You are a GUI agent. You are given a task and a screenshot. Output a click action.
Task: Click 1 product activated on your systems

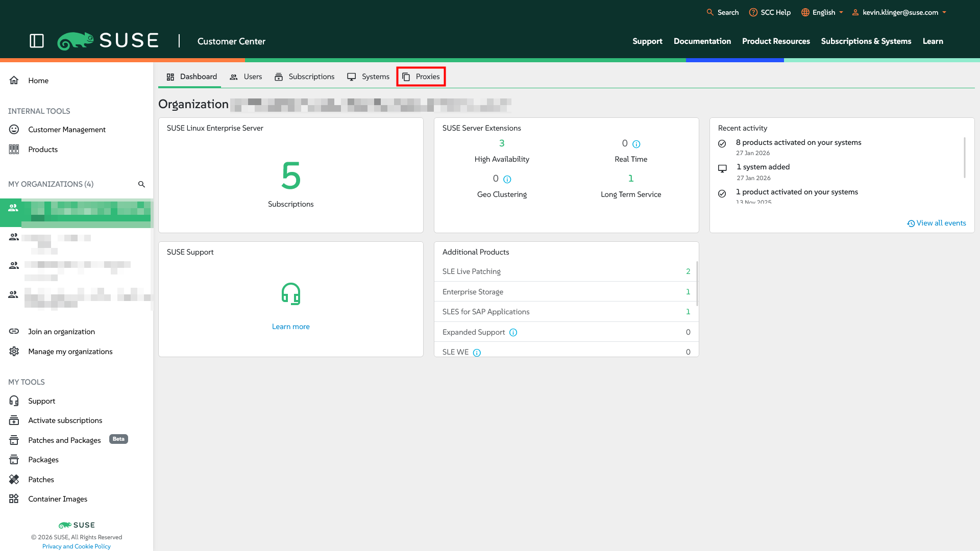pyautogui.click(x=797, y=192)
